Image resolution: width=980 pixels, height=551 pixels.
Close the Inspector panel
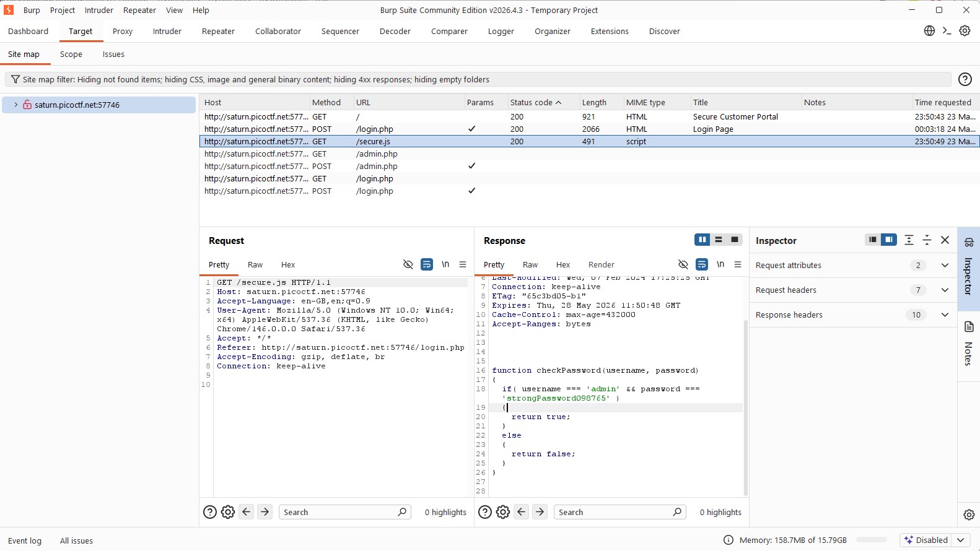pos(945,240)
